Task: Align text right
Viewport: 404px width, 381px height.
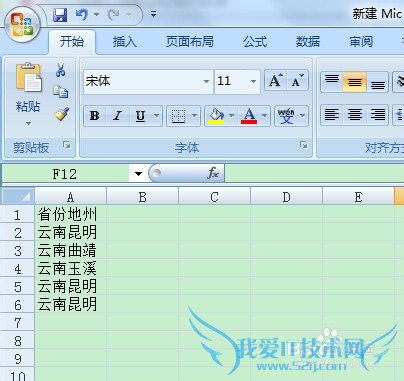Action: 377,115
